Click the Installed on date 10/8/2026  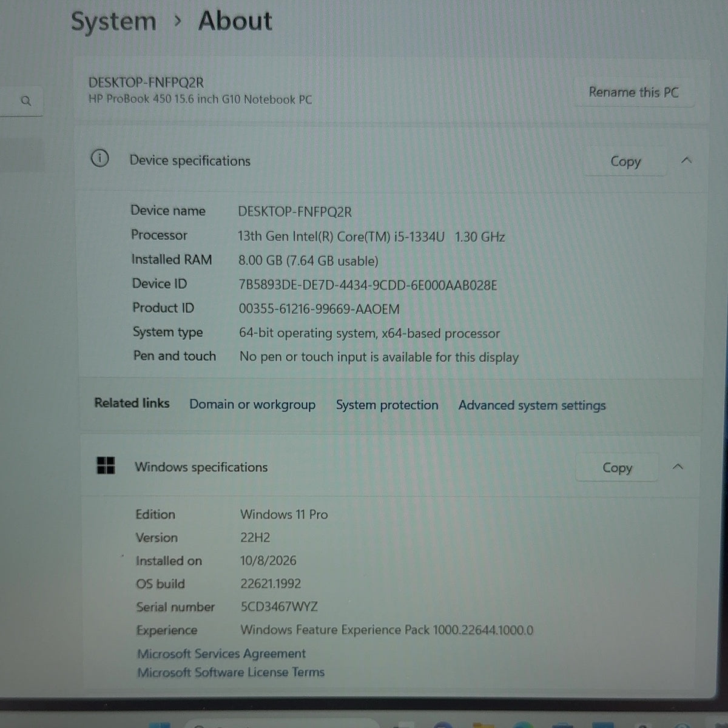pyautogui.click(x=268, y=561)
